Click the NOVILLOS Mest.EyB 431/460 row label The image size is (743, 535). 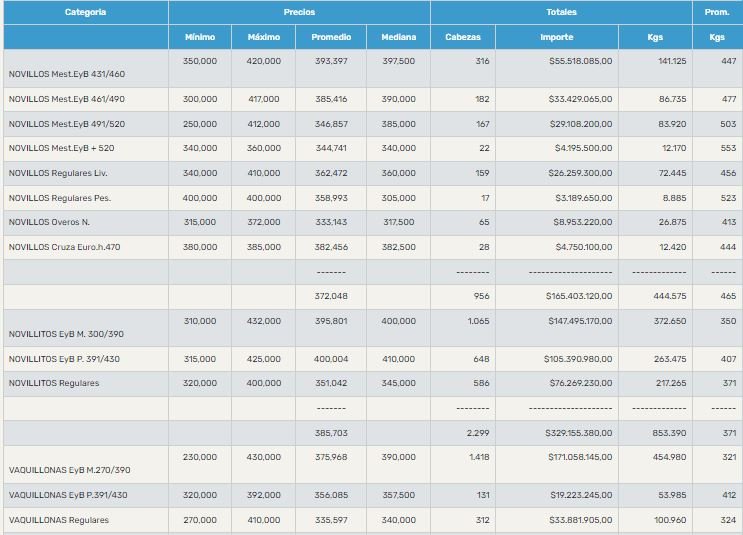67,74
